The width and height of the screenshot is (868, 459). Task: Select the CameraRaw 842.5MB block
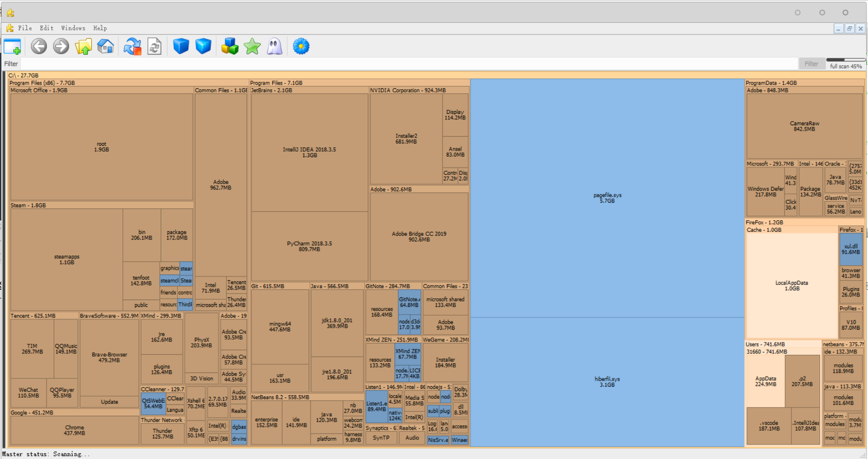[804, 126]
